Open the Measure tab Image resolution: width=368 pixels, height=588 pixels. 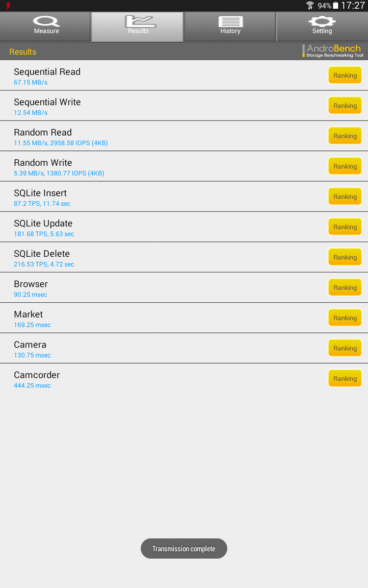[46, 26]
